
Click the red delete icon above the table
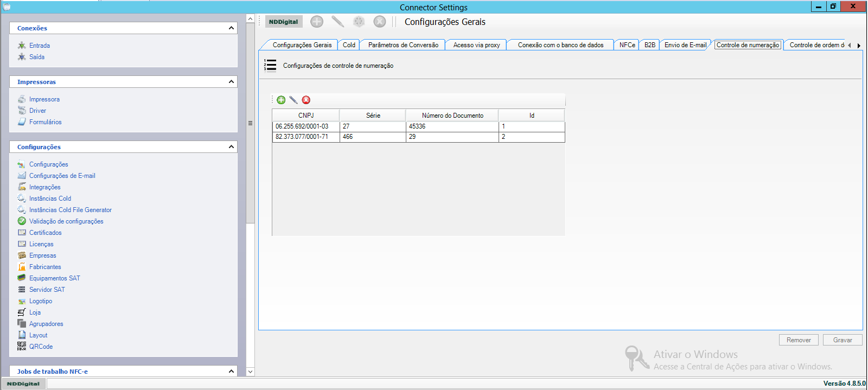tap(306, 100)
